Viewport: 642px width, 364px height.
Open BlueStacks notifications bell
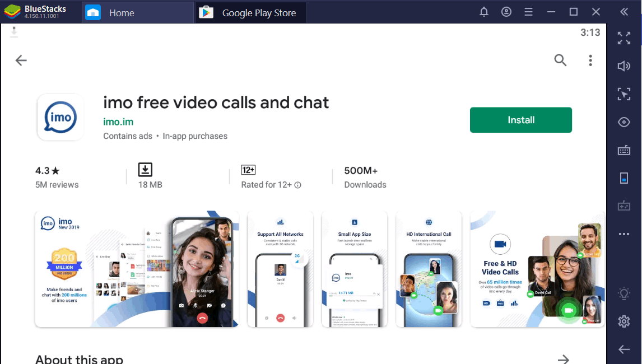[484, 12]
